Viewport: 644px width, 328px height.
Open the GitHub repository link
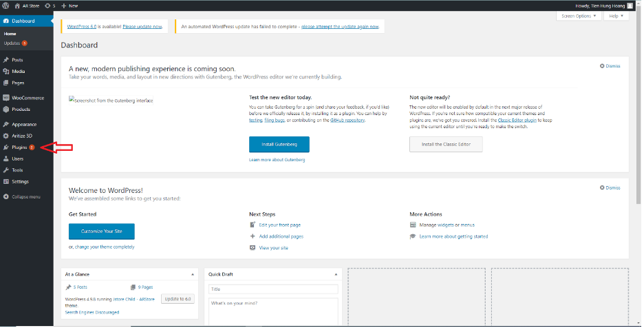coord(347,121)
